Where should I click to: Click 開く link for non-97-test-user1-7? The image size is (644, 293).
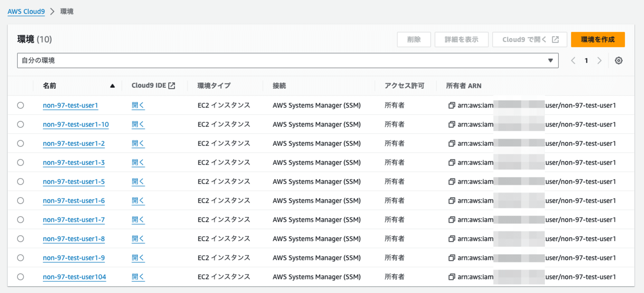[x=138, y=220]
